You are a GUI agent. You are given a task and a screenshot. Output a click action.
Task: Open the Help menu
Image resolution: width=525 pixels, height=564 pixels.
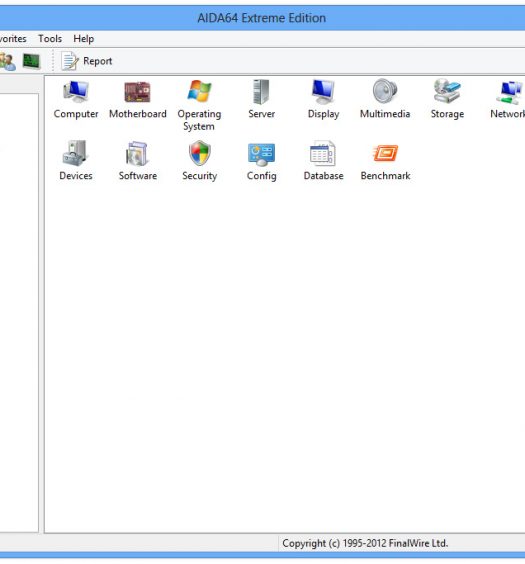coord(83,38)
